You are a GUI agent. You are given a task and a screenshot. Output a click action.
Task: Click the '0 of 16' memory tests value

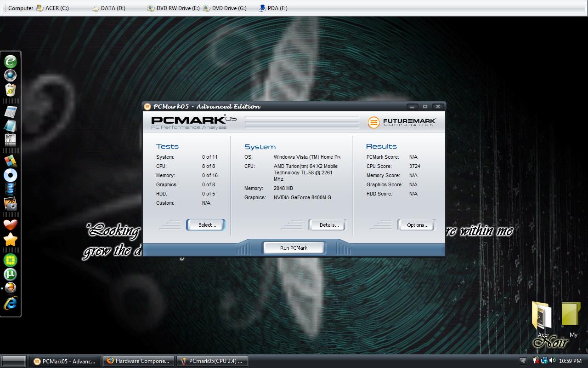pos(210,175)
